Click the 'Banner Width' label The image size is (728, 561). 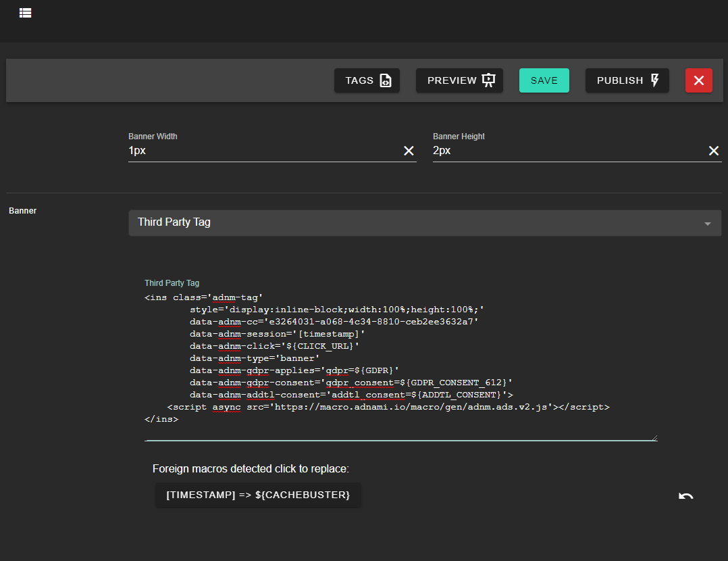(153, 136)
